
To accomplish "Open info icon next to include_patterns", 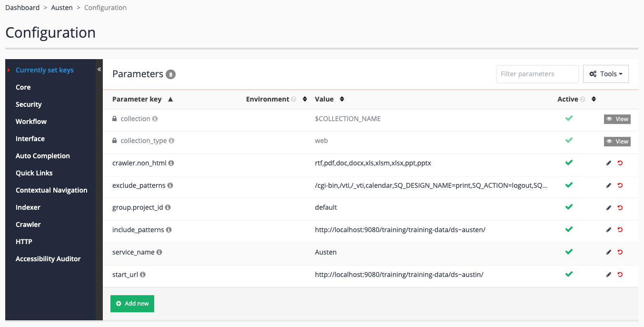I will [x=169, y=230].
